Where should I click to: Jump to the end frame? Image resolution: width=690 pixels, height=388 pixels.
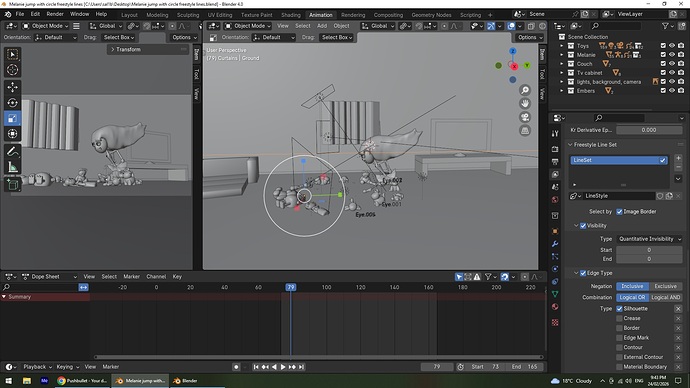tap(301, 367)
